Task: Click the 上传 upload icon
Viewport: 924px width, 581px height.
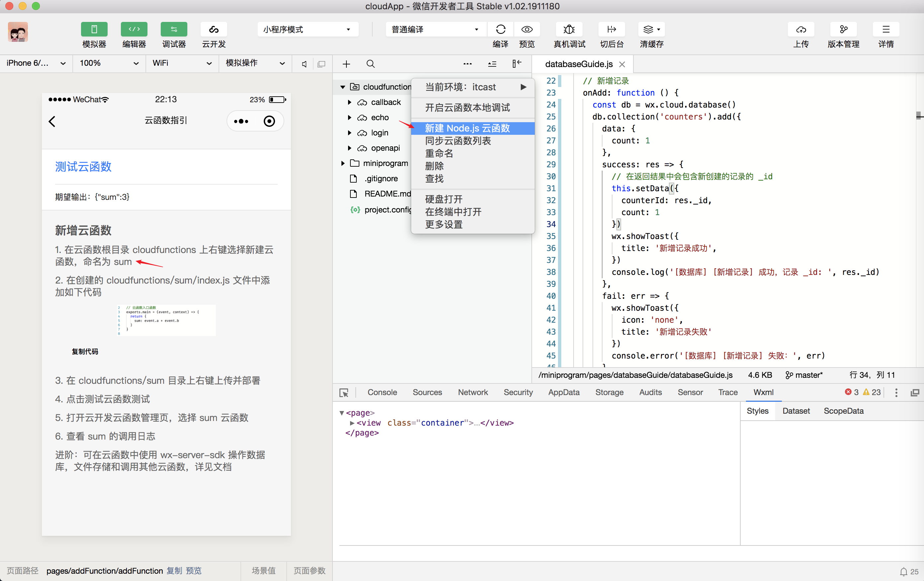Action: click(x=801, y=30)
